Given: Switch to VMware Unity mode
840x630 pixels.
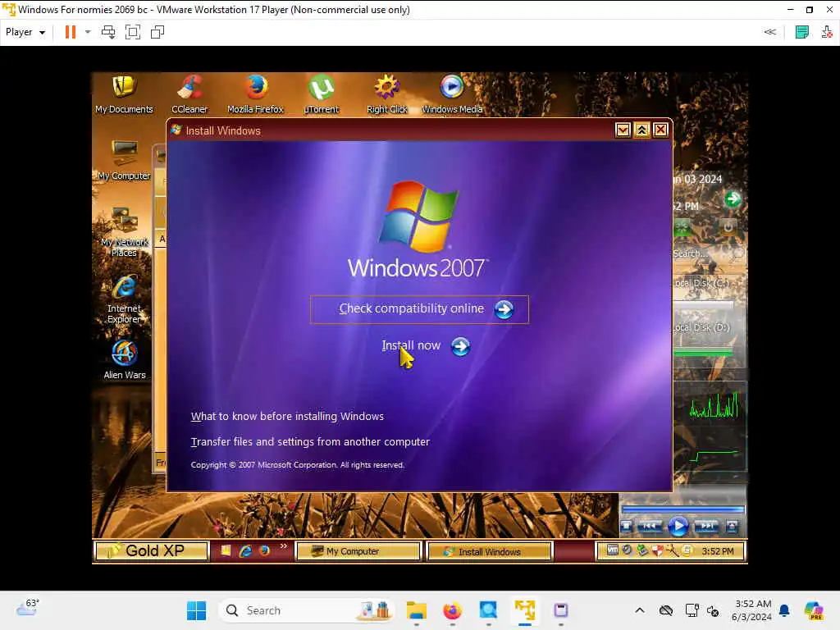Looking at the screenshot, I should (x=157, y=32).
